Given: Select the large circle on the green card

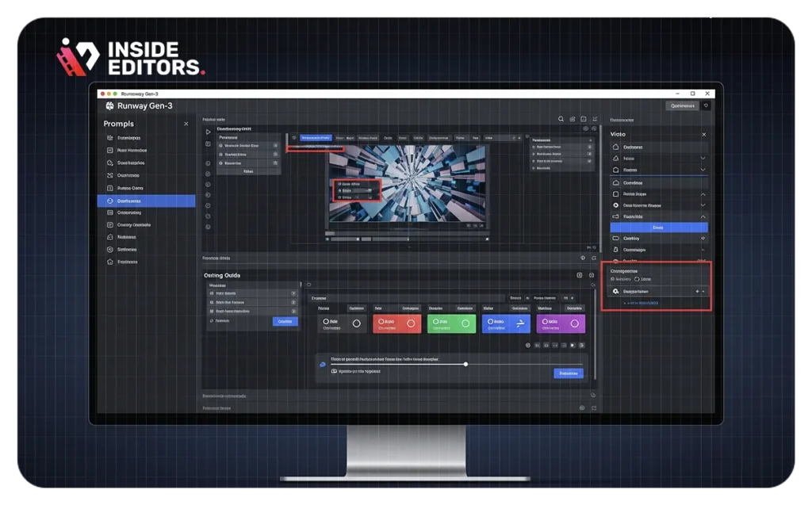Looking at the screenshot, I should click(465, 323).
